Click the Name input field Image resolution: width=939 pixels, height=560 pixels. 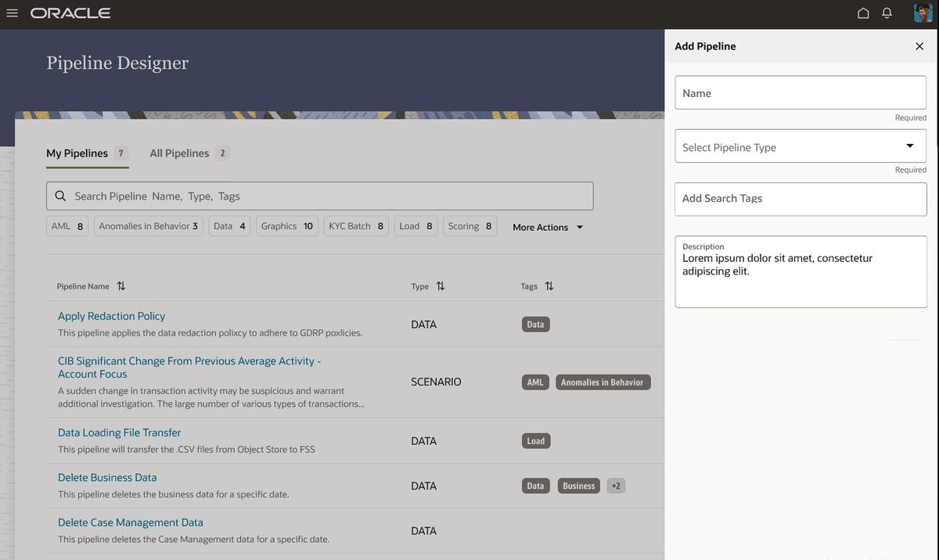point(800,92)
